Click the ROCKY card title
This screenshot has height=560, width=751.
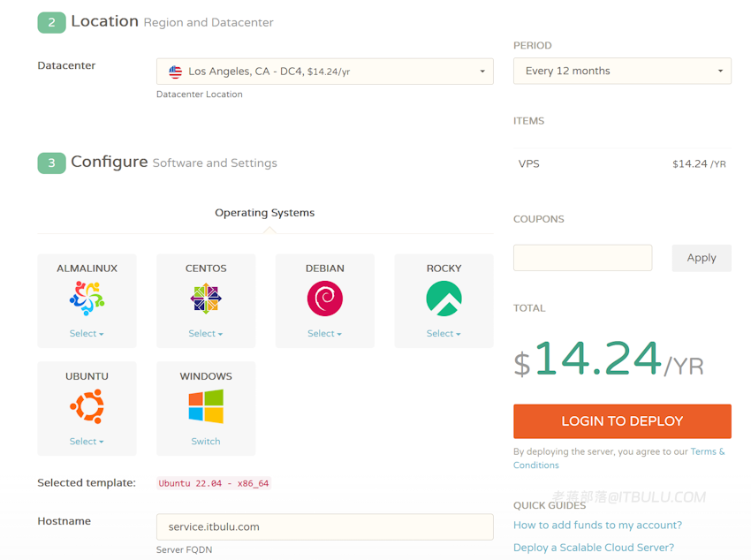444,269
